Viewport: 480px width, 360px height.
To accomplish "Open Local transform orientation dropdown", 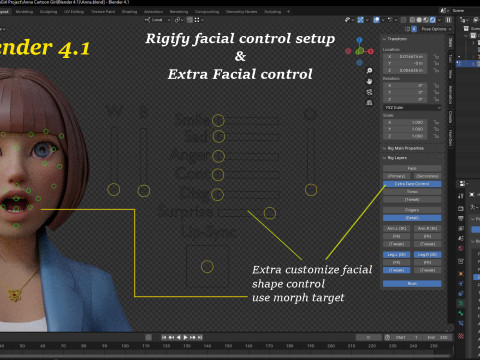I will tap(158, 20).
